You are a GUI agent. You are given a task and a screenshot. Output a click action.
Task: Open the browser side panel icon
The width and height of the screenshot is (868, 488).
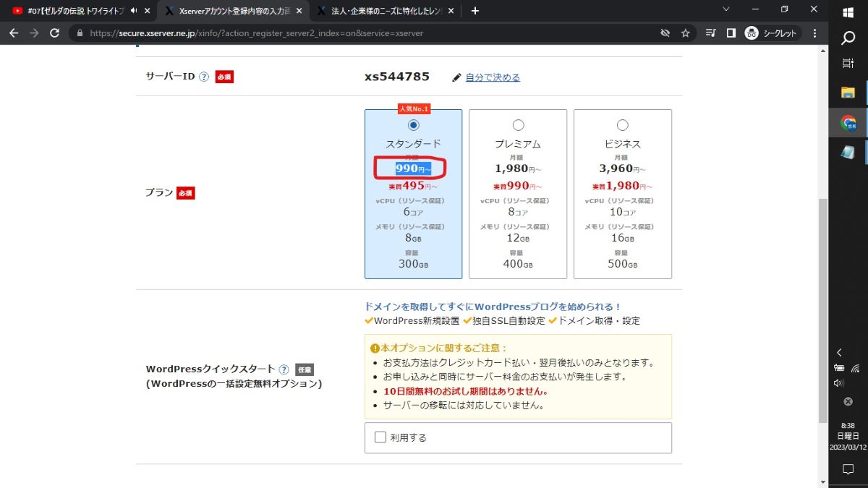tap(731, 33)
